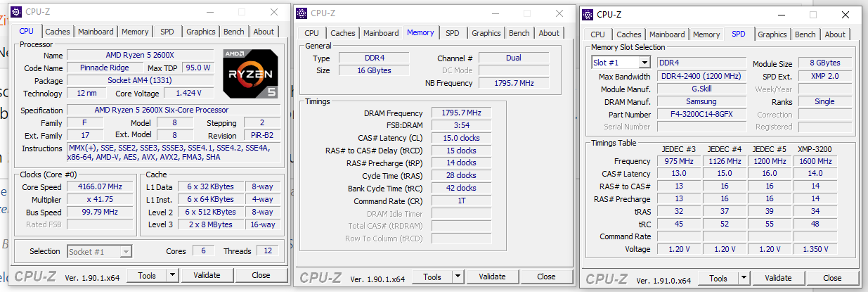Open the Graphics tab in the left window
This screenshot has width=868, height=292.
(x=201, y=32)
